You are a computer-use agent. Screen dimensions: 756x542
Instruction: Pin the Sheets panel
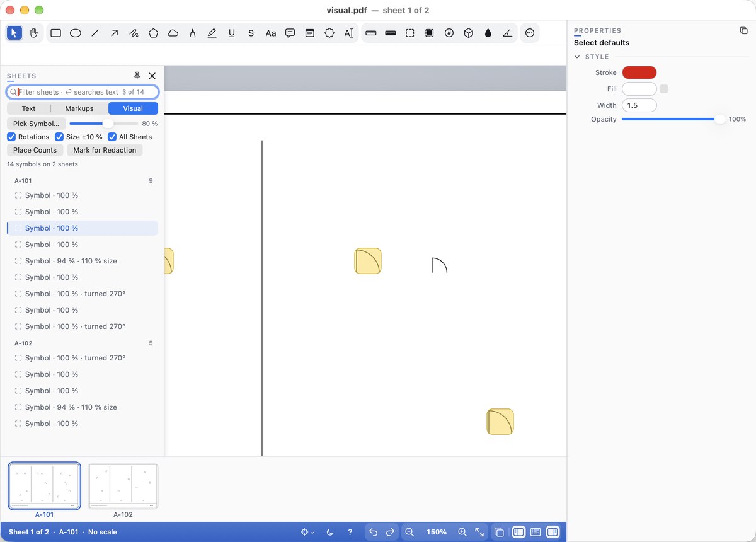tap(137, 76)
